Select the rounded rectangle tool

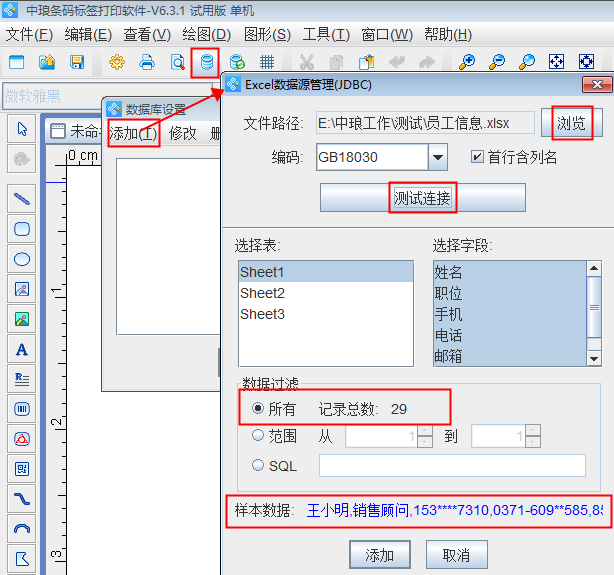click(x=22, y=229)
